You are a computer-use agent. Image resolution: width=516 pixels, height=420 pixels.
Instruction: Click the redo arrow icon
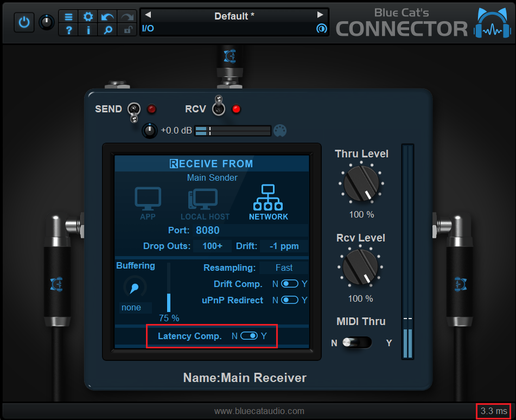click(x=128, y=16)
